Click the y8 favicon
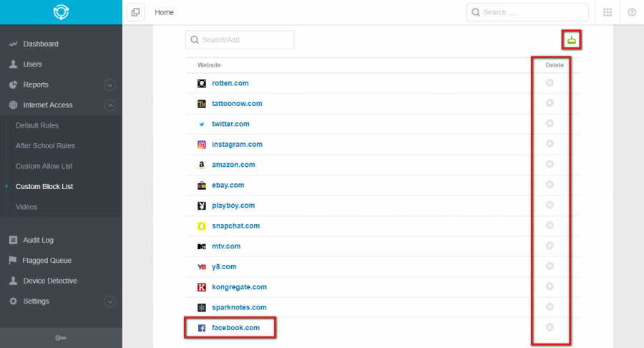 (202, 266)
